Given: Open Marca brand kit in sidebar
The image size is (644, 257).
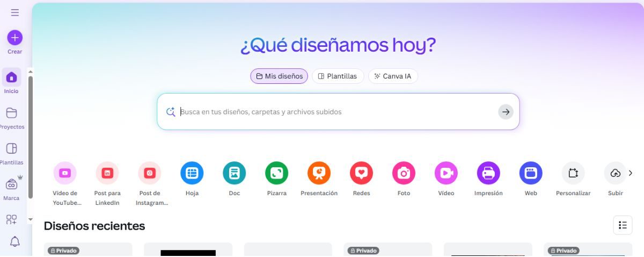Looking at the screenshot, I should pyautogui.click(x=11, y=184).
